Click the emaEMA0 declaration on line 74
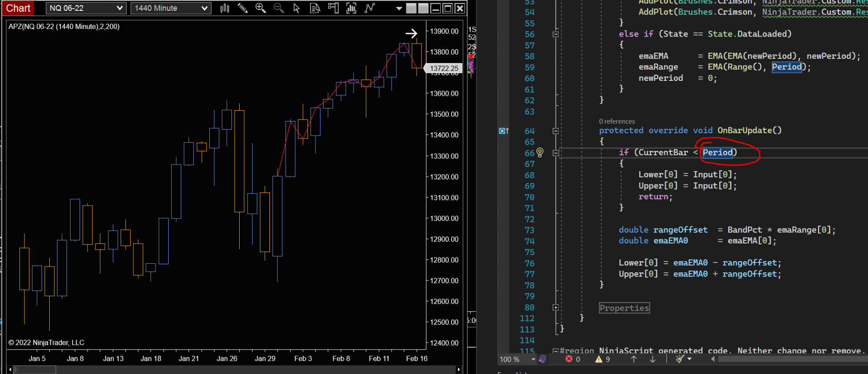 pyautogui.click(x=670, y=241)
